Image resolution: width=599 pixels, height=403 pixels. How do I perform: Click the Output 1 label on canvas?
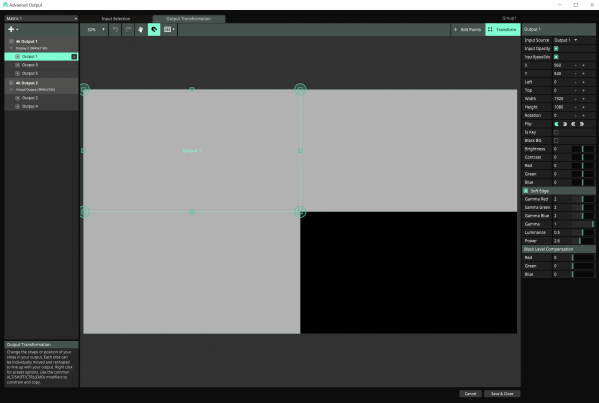192,151
